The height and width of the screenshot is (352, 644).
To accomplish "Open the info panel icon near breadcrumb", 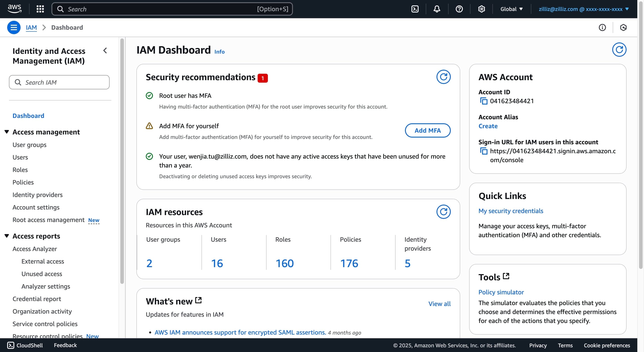I will tap(602, 27).
